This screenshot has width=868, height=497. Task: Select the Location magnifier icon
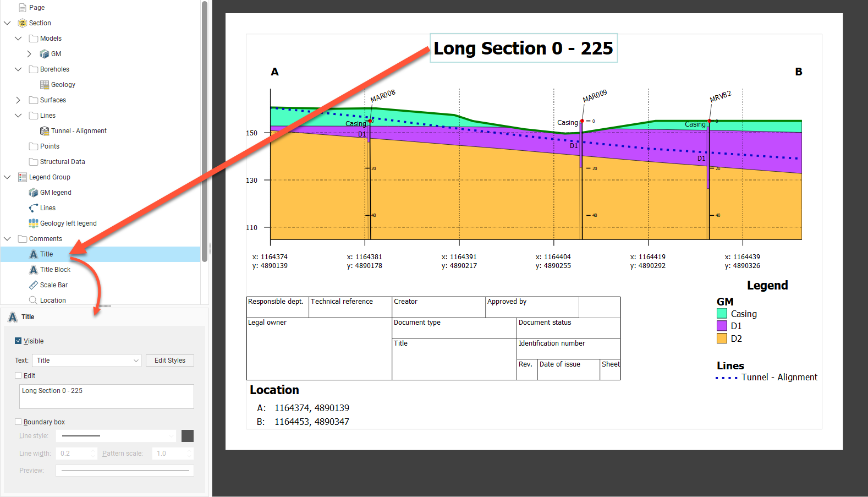tap(34, 301)
